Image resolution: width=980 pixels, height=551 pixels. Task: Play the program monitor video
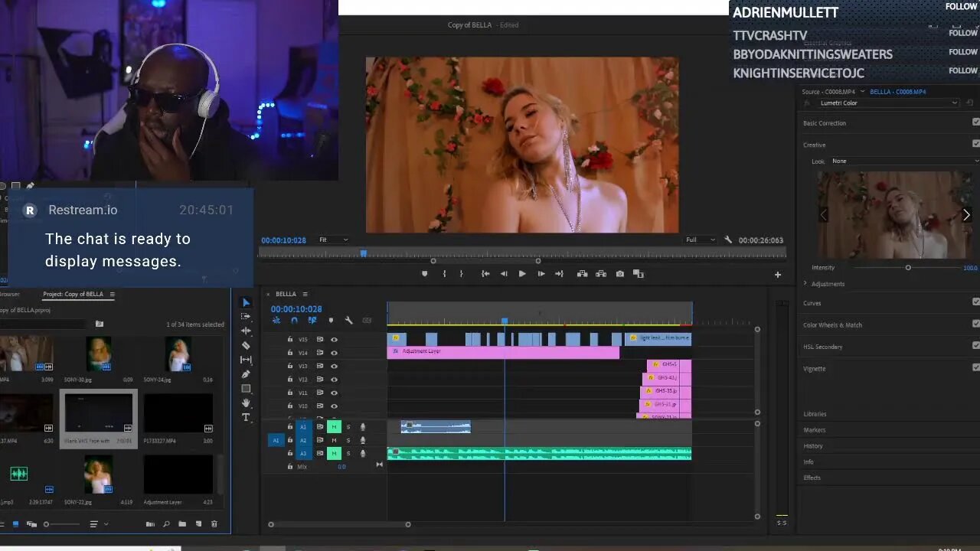522,274
